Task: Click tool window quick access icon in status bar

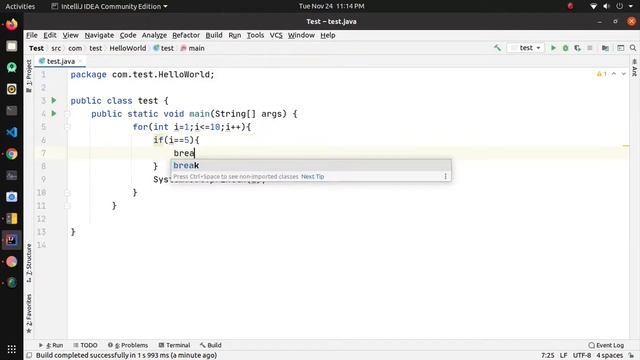Action: (29, 356)
